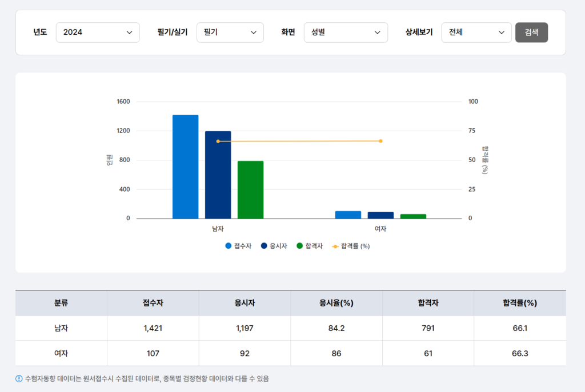
Task: Click the 필기/실기 field label
Action: click(173, 33)
